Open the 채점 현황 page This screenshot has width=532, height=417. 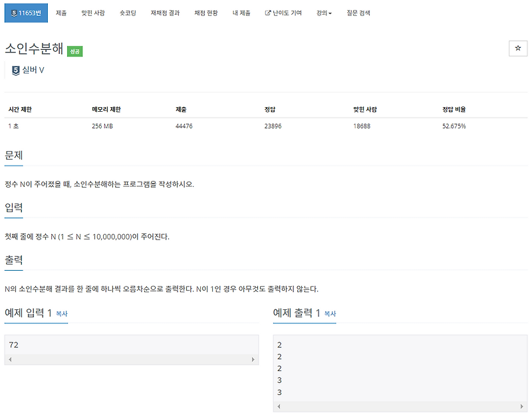pos(205,12)
